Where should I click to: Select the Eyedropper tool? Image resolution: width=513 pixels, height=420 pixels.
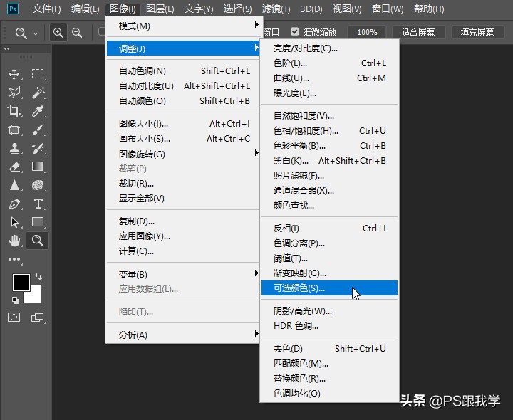click(38, 111)
